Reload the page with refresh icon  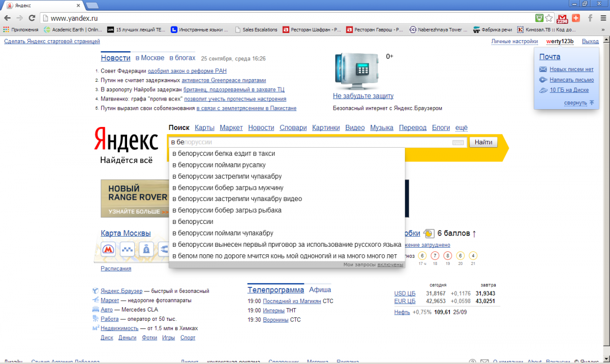point(32,18)
